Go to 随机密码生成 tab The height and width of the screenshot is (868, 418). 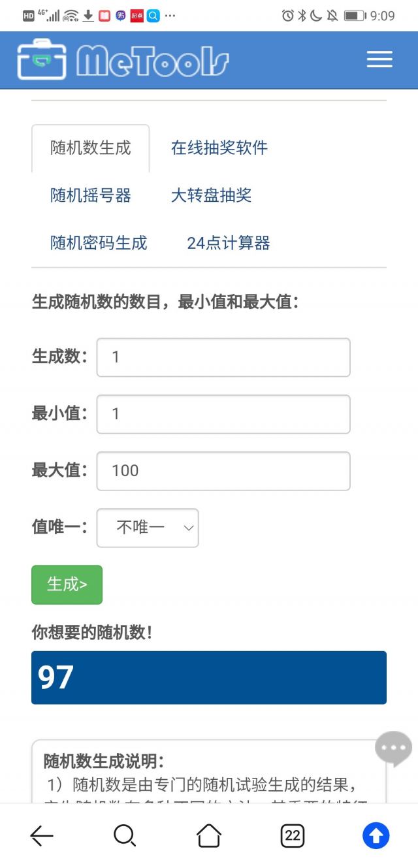click(99, 243)
